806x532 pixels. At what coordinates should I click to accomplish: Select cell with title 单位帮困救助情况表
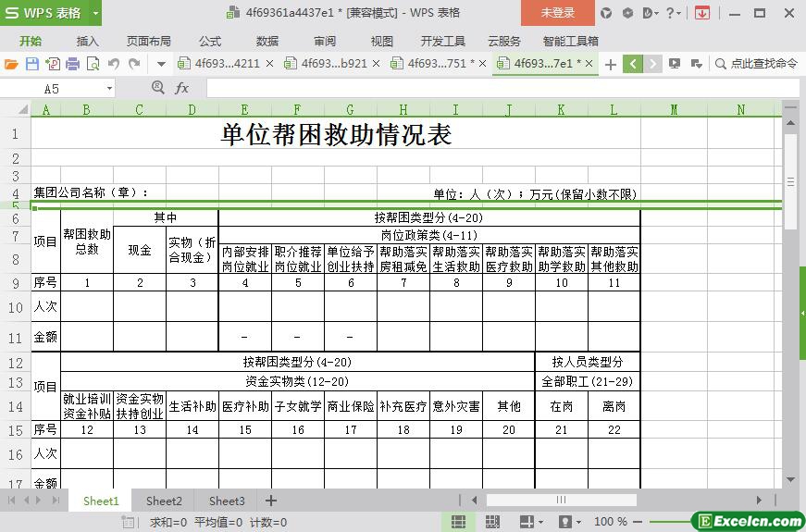(336, 135)
